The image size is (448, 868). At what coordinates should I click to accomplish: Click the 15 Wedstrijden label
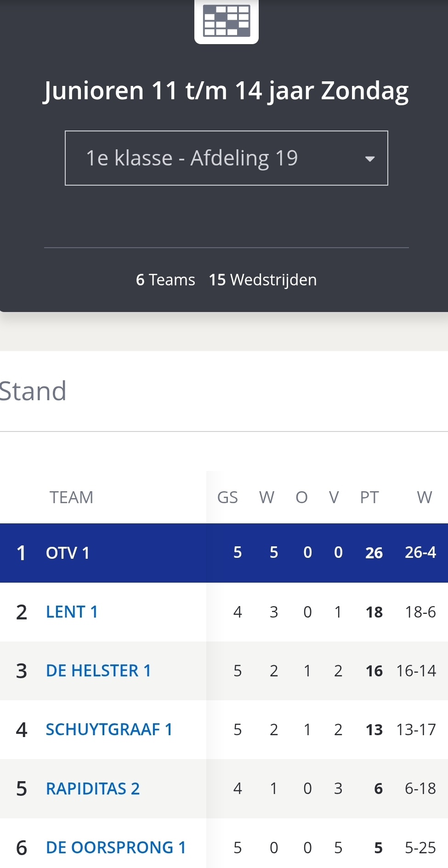click(x=262, y=280)
